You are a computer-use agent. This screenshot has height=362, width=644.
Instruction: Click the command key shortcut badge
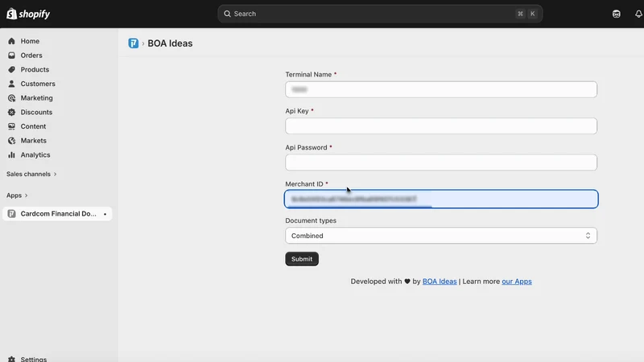[520, 14]
